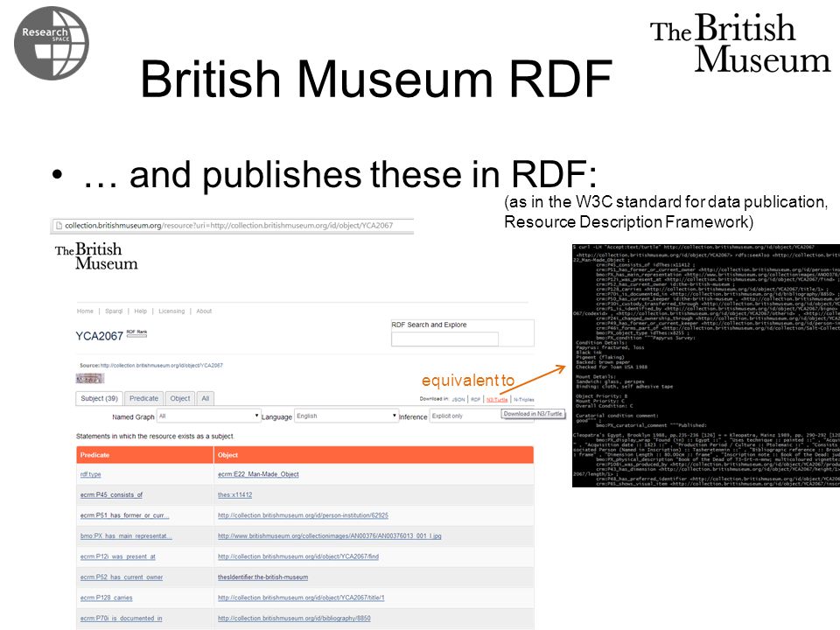Open the person-institution/62925 link
This screenshot has width=840, height=630.
(303, 515)
